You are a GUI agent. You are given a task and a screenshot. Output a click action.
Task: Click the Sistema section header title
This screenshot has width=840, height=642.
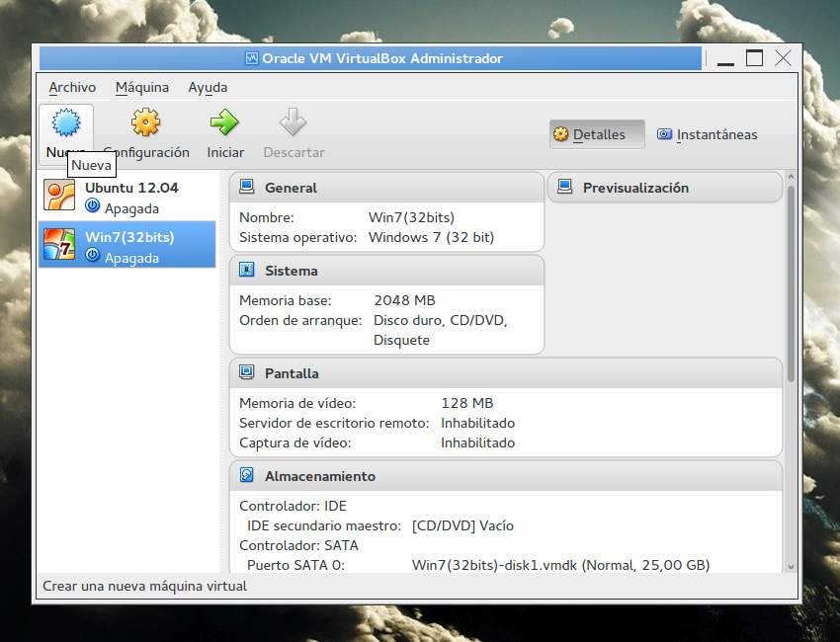[x=292, y=271]
